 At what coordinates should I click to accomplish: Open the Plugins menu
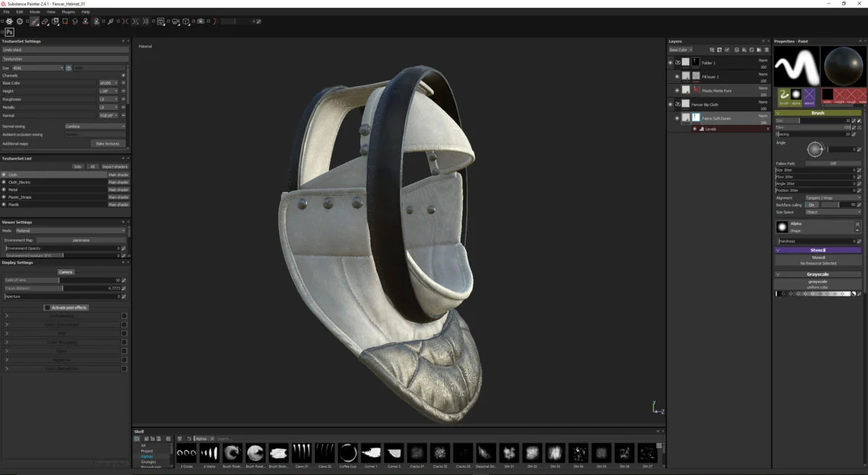click(70, 11)
